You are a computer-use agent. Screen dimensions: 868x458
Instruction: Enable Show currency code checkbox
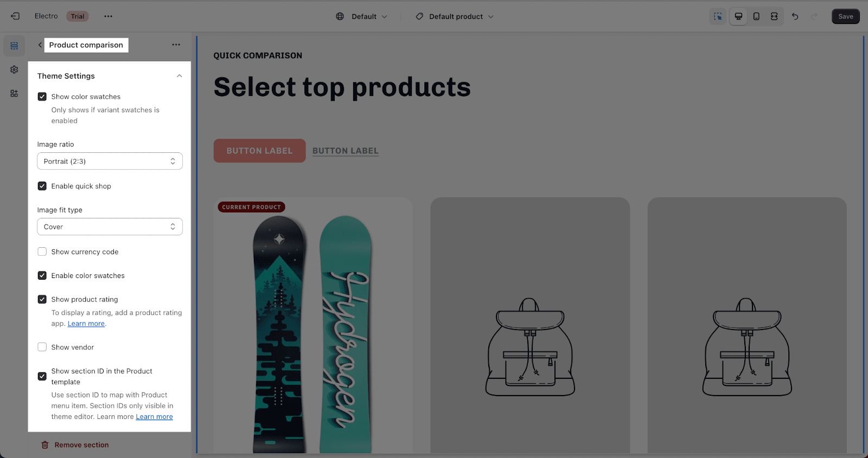[x=42, y=251]
